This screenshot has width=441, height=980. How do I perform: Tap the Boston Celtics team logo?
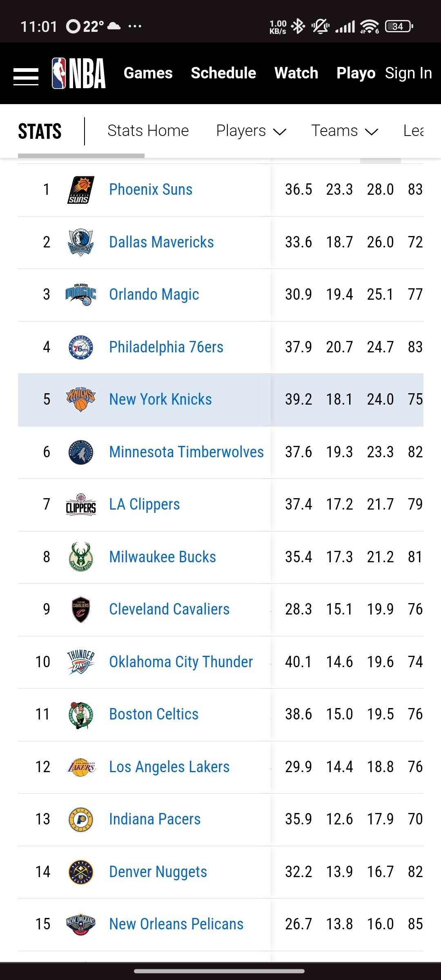[81, 715]
